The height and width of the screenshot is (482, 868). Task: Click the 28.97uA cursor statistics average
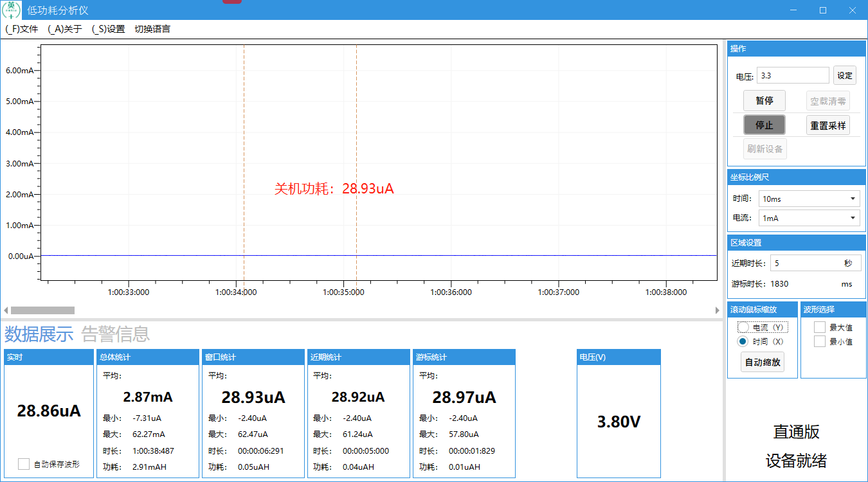click(x=464, y=397)
